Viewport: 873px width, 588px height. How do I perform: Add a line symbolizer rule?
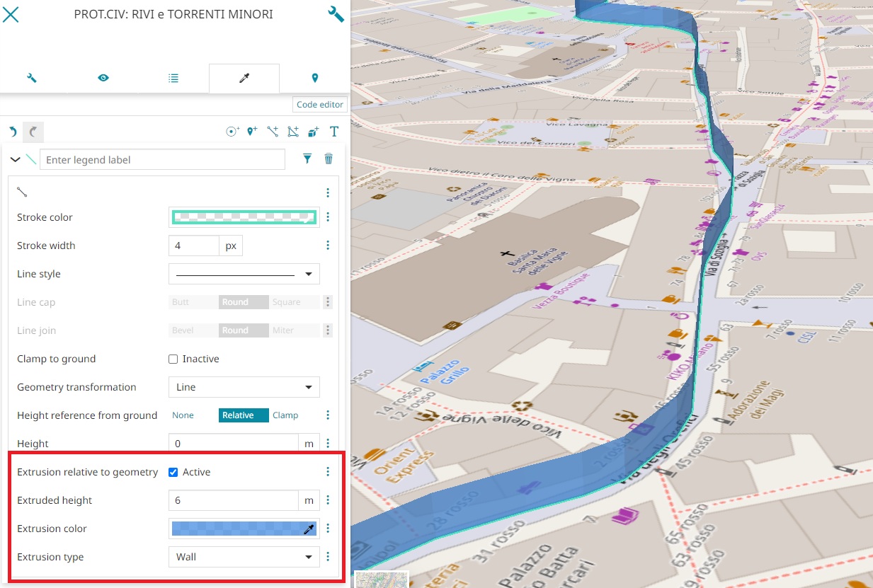pyautogui.click(x=273, y=132)
